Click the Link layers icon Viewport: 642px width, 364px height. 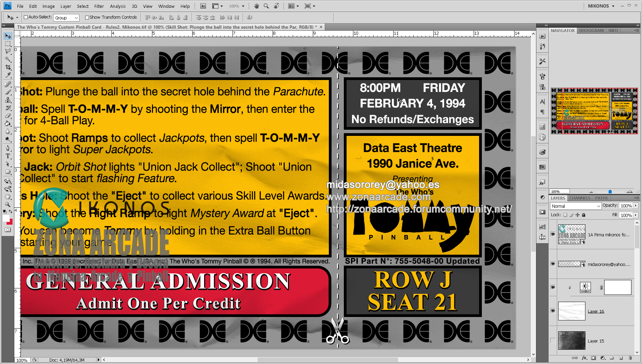pyautogui.click(x=575, y=358)
